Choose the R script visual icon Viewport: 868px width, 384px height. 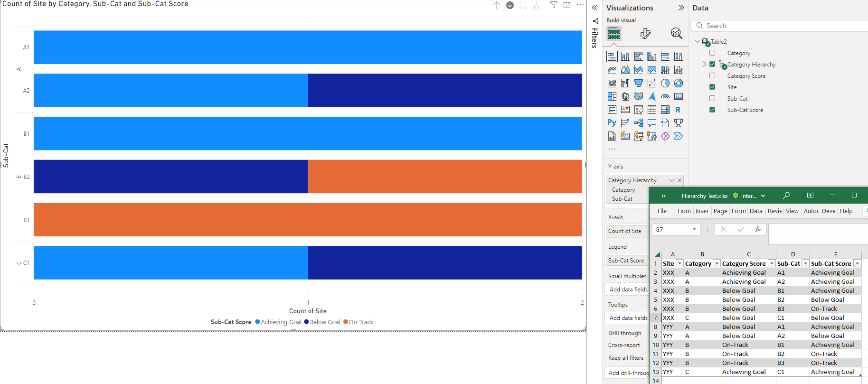click(x=679, y=110)
